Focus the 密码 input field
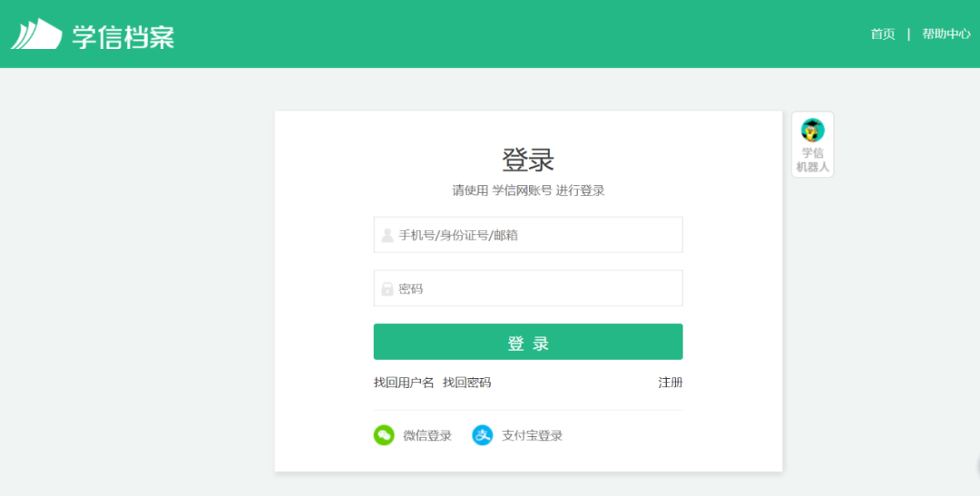Image resolution: width=980 pixels, height=496 pixels. (528, 288)
